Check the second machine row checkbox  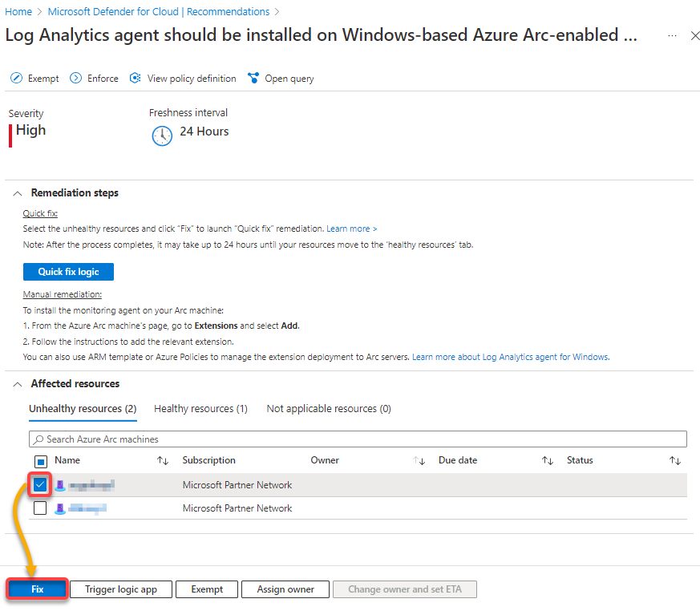[40, 508]
